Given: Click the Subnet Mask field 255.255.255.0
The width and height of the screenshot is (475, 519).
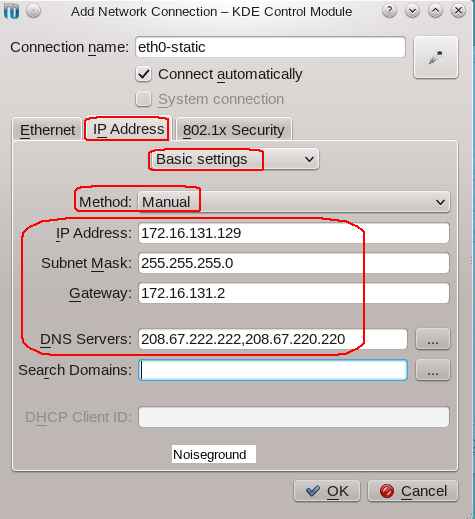Looking at the screenshot, I should [294, 263].
